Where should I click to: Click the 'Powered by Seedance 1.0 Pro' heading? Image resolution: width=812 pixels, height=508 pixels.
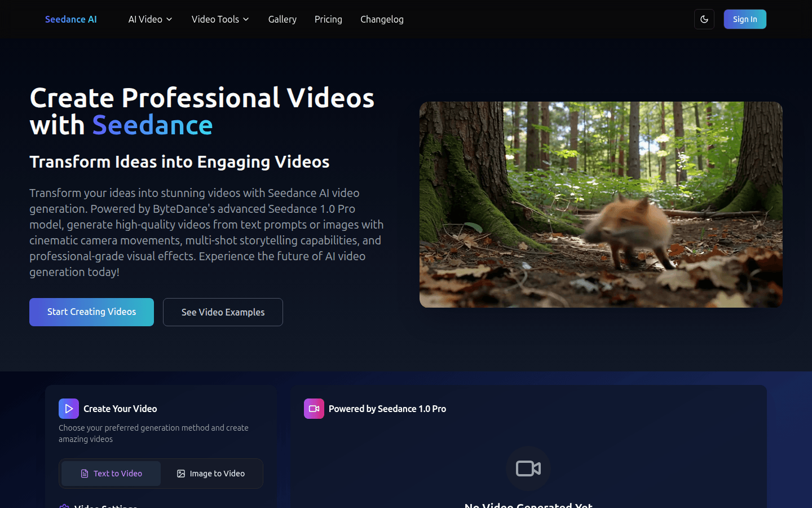[387, 409]
